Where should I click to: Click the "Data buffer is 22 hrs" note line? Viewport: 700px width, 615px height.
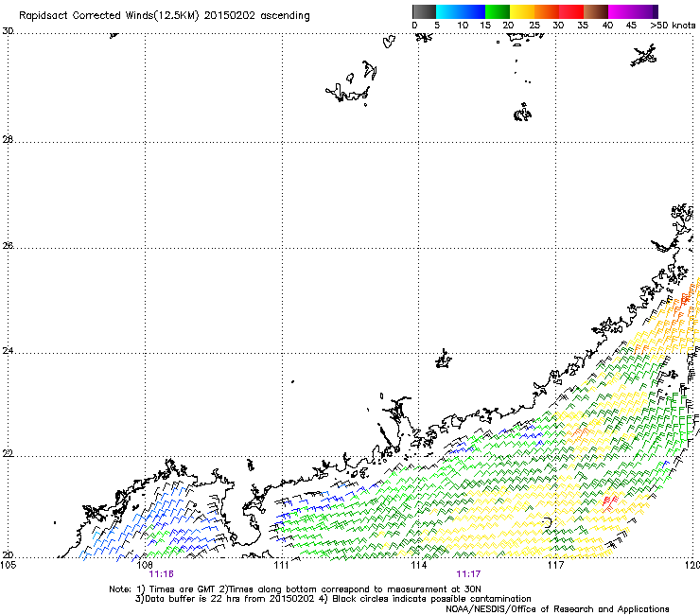pos(333,599)
